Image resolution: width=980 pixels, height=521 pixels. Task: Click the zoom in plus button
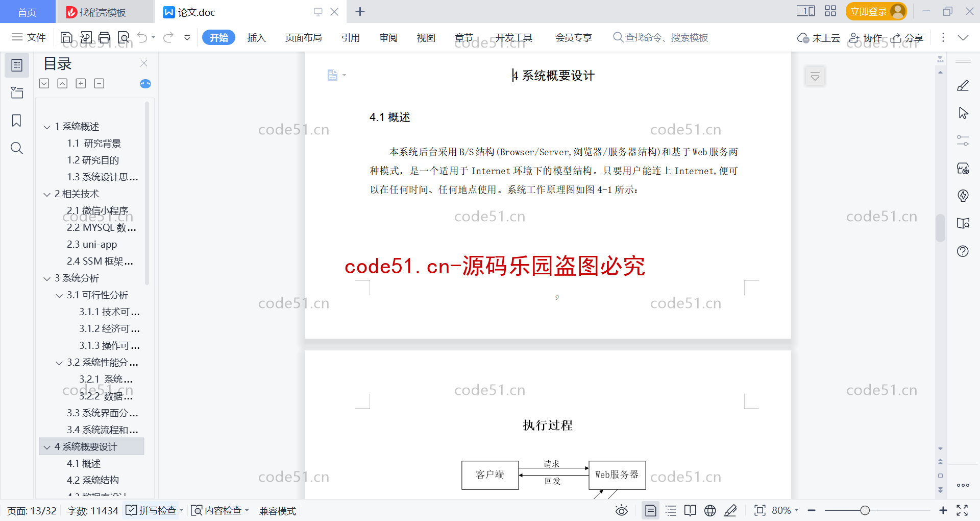(943, 510)
